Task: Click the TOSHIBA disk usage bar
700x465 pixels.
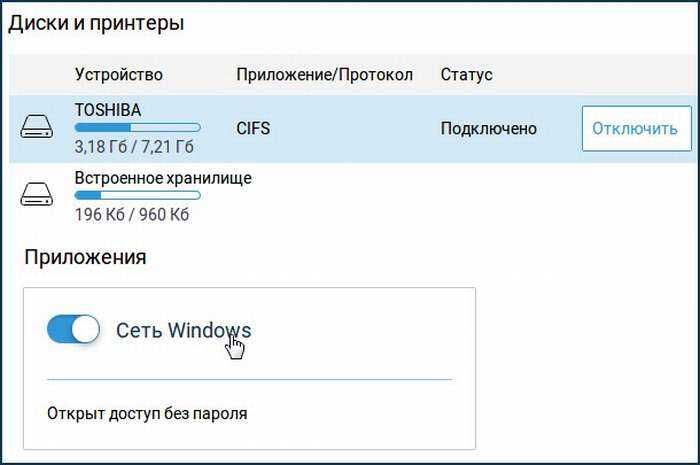Action: (x=138, y=128)
